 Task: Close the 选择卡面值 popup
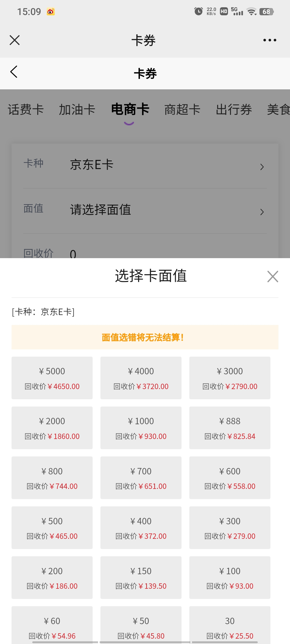(x=273, y=276)
